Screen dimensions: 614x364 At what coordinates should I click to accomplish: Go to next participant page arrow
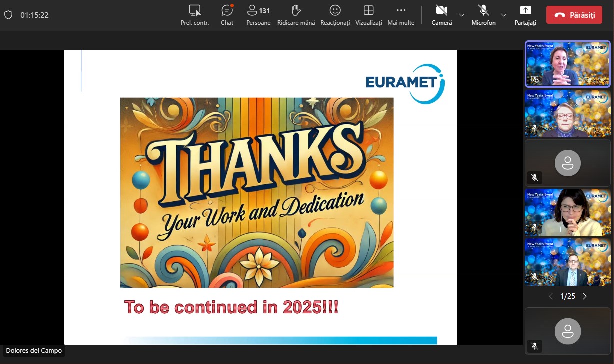click(x=585, y=296)
